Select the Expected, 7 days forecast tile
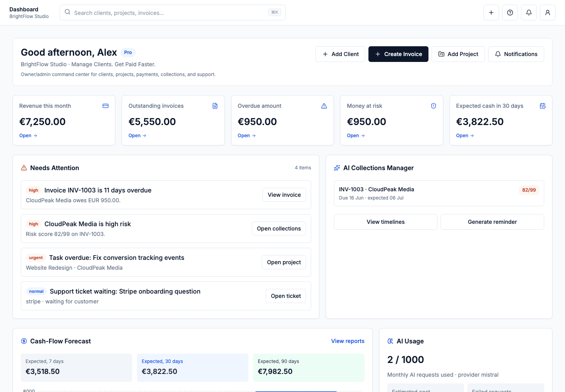This screenshot has width=565, height=392. pos(77,368)
